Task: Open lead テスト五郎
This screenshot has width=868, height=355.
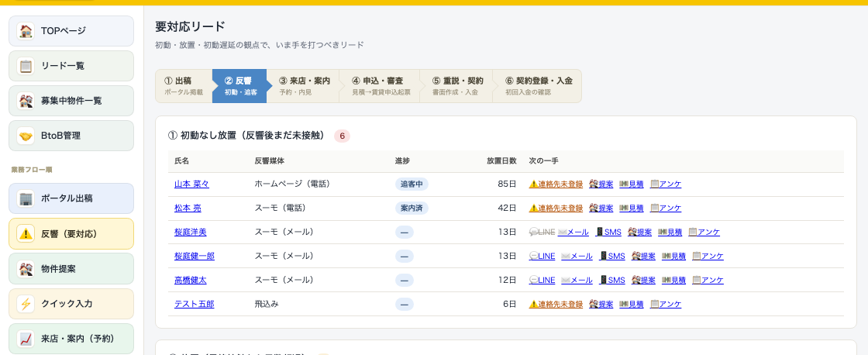Action: pyautogui.click(x=195, y=304)
